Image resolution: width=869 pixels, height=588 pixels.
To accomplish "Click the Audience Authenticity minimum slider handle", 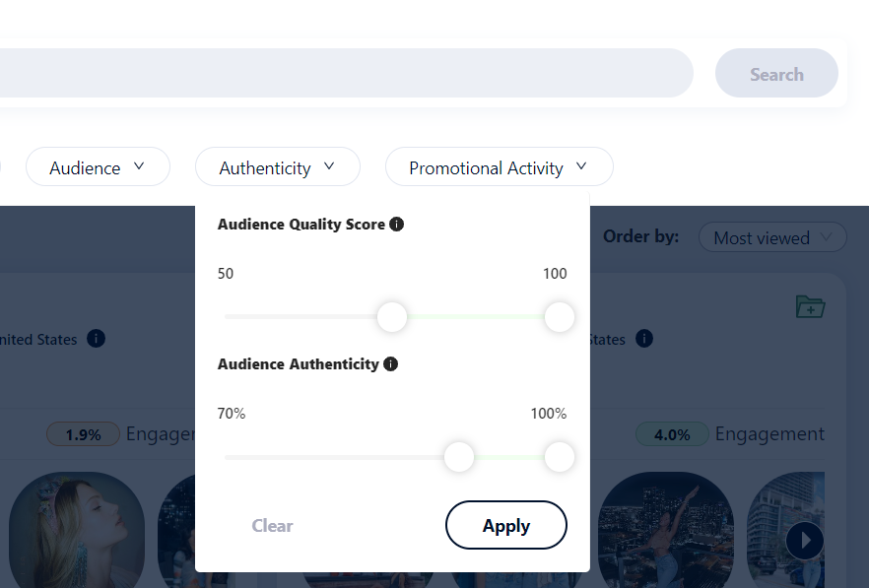I will (x=459, y=457).
